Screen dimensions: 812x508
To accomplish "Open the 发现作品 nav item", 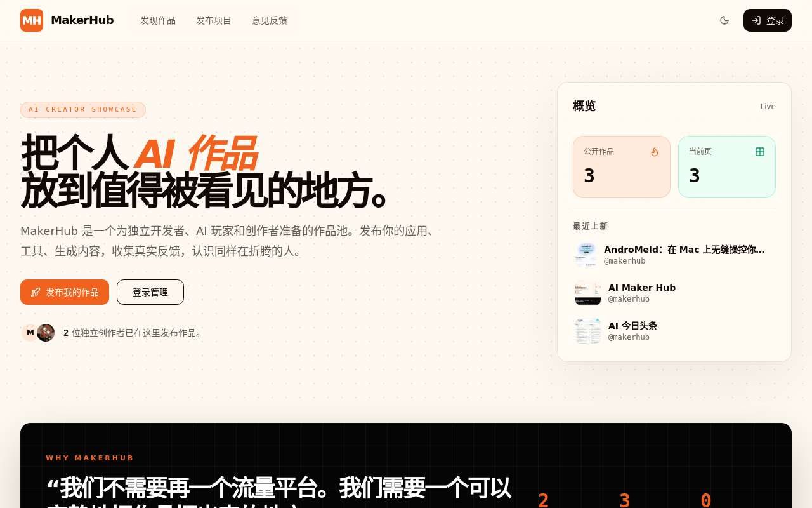I will [x=158, y=20].
